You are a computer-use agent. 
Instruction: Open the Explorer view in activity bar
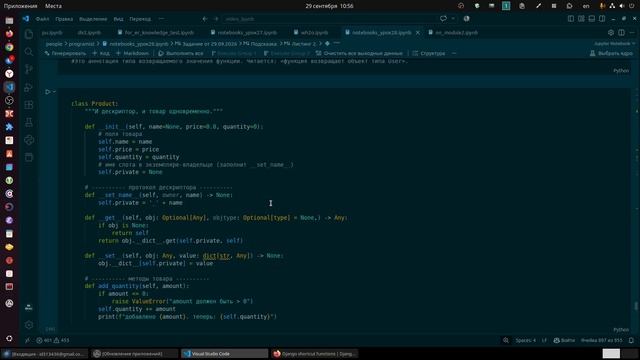pyautogui.click(x=29, y=34)
